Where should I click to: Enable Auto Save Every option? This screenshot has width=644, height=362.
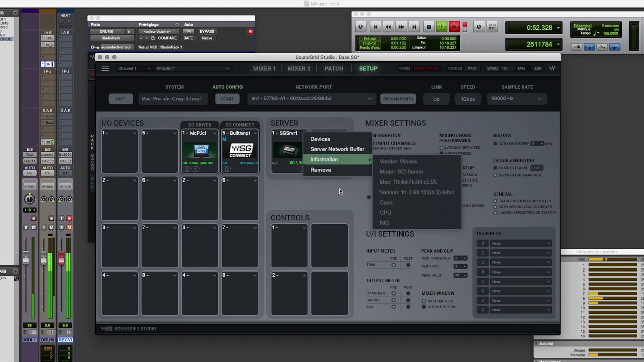click(x=495, y=144)
